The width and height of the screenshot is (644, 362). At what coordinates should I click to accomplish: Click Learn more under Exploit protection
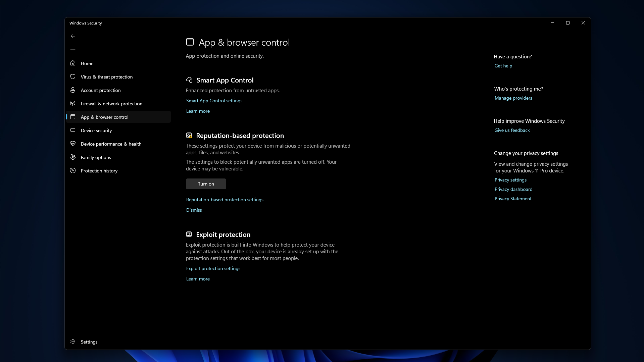(x=198, y=279)
